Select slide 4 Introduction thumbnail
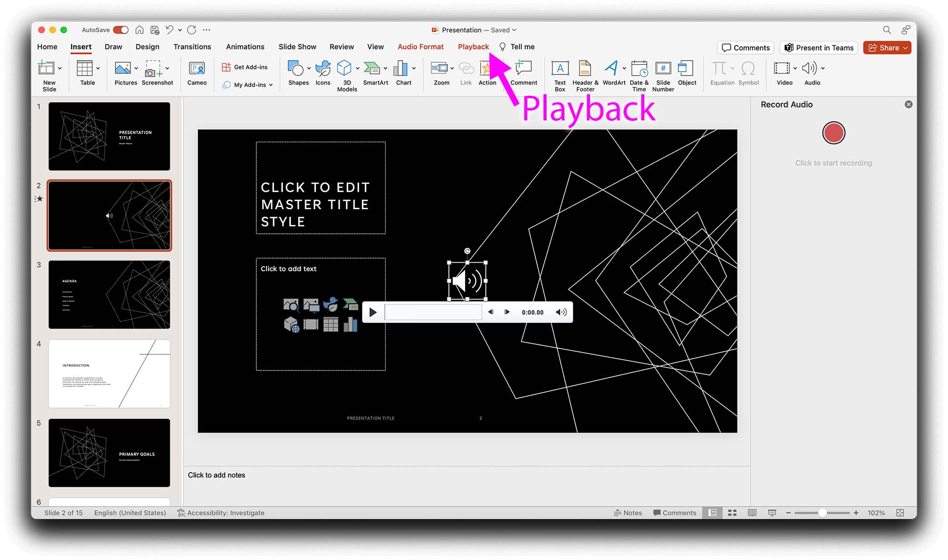Image resolution: width=948 pixels, height=560 pixels. point(109,373)
